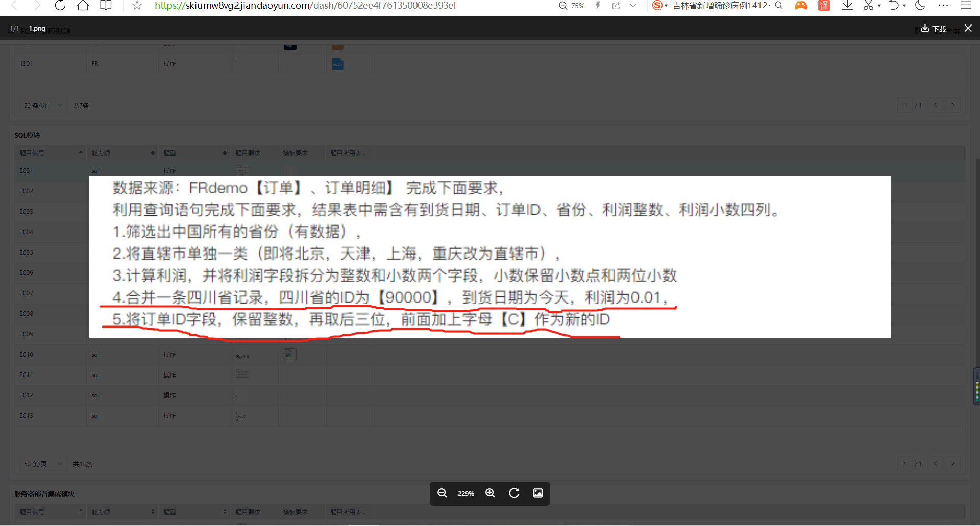Go back using the browser back arrow
980x526 pixels.
pos(14,5)
